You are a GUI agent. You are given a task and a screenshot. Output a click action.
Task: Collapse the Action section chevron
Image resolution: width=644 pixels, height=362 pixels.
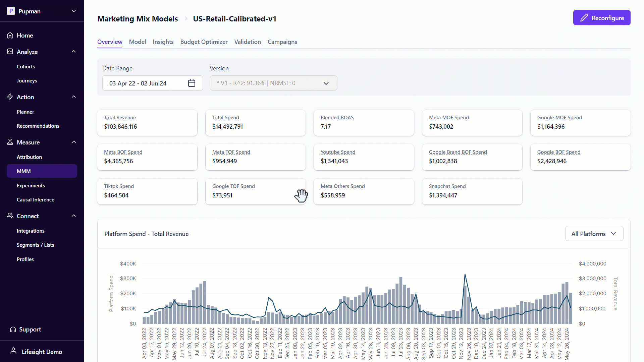[74, 97]
